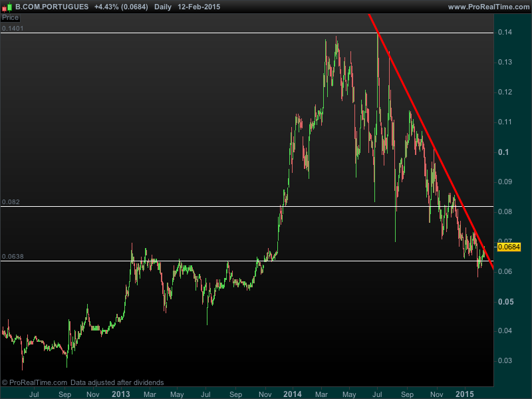Click the 12-Feb-2015 date label
The height and width of the screenshot is (399, 532).
[x=199, y=7]
